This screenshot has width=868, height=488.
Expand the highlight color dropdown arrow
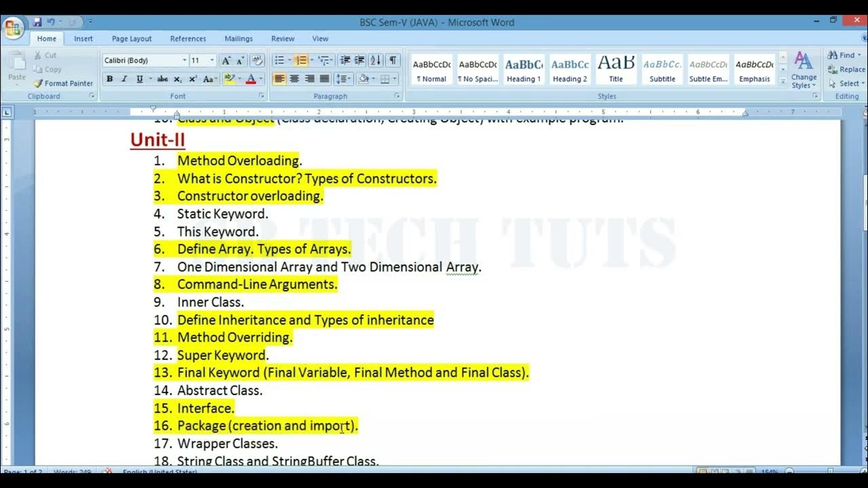[x=239, y=79]
